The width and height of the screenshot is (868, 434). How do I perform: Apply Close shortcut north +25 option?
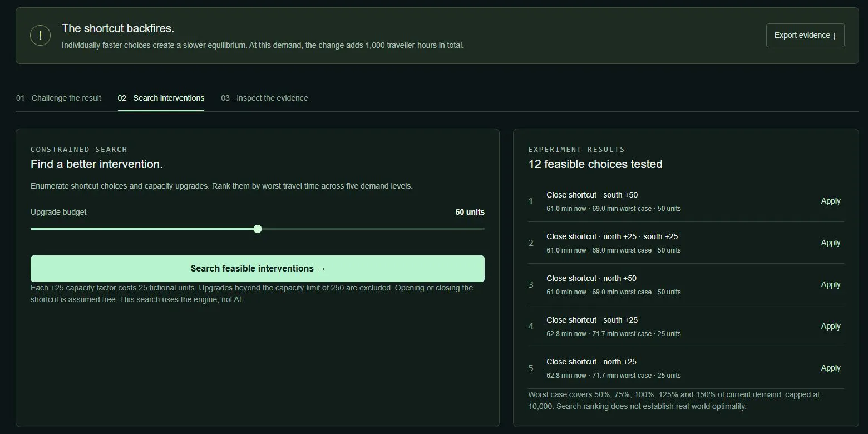[x=831, y=368]
